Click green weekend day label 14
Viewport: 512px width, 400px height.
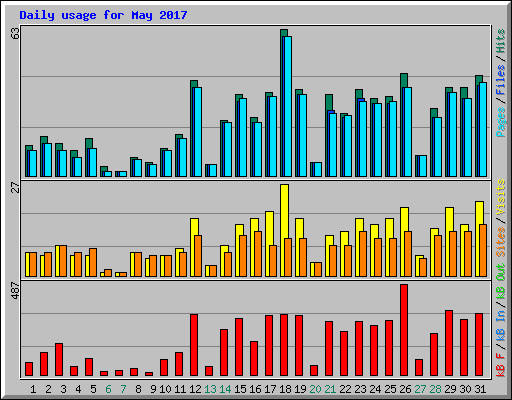225,389
